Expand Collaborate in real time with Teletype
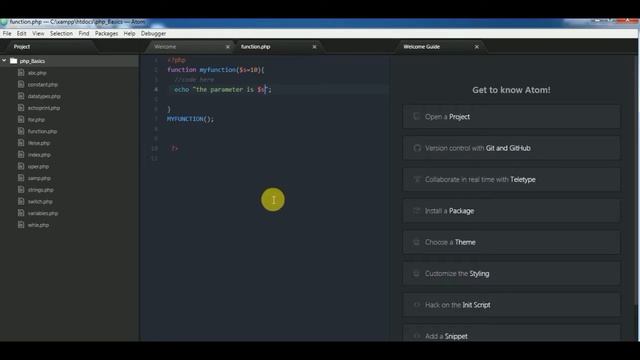 pos(511,180)
